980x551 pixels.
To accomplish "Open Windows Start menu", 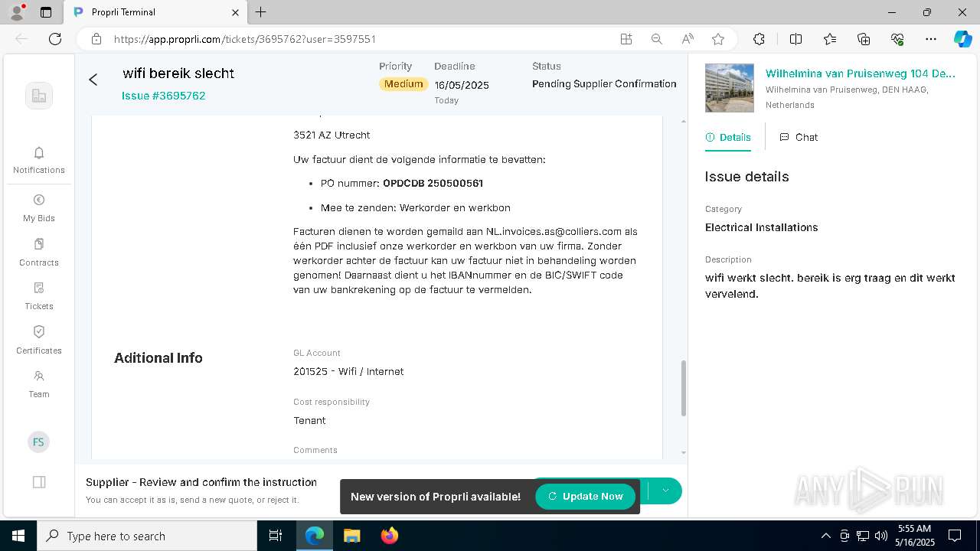I will (18, 536).
